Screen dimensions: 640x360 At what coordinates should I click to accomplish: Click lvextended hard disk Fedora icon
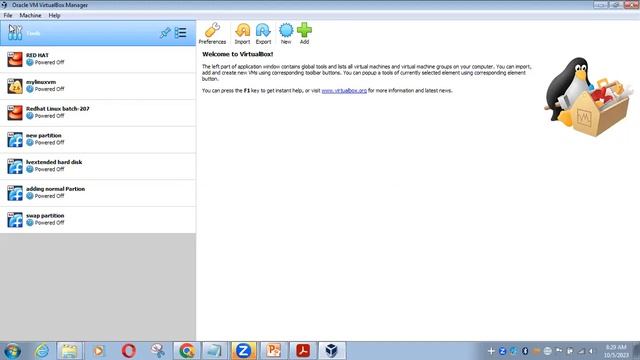coord(15,166)
